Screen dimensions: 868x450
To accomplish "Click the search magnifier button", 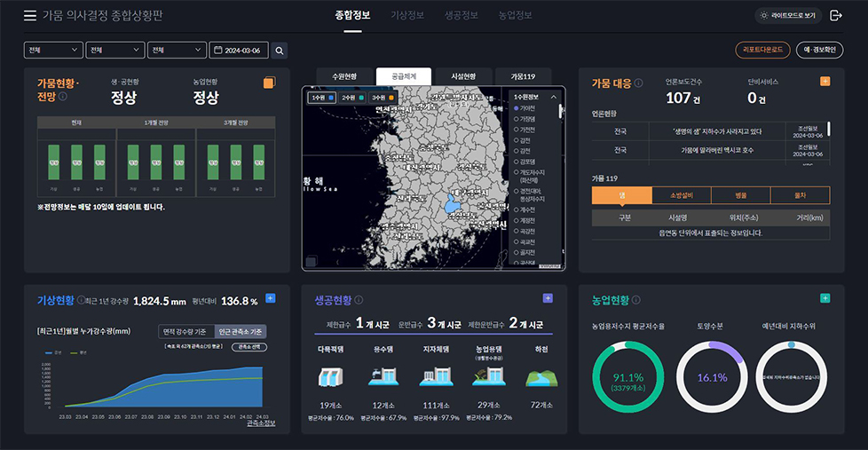I will pyautogui.click(x=280, y=51).
